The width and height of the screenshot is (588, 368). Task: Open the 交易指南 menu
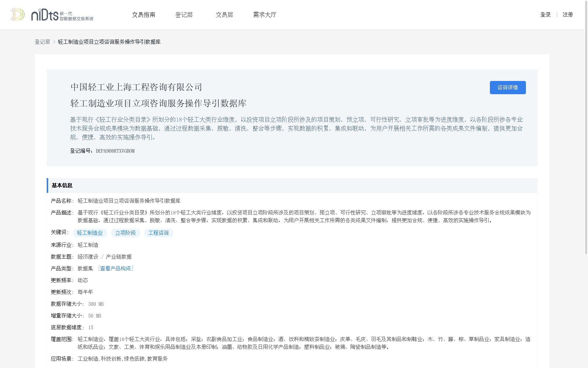tap(144, 15)
